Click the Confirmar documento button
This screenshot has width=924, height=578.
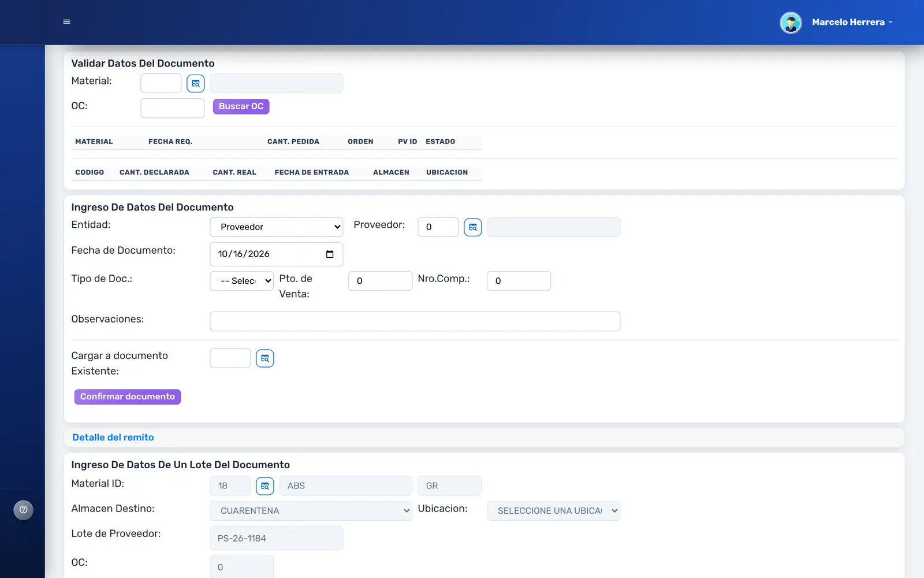click(128, 397)
